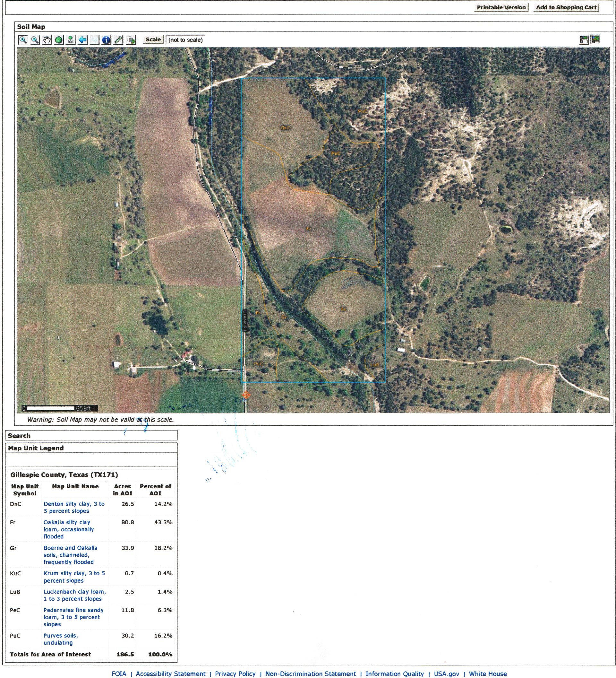Toggle the map legend icon at right
This screenshot has height=678, width=616.
584,40
